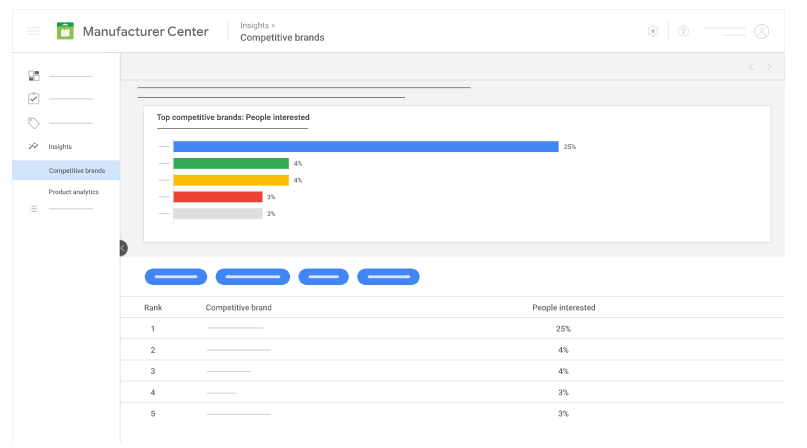Click the blue 25% bar in chart
The width and height of the screenshot is (807, 448).
pyautogui.click(x=366, y=147)
